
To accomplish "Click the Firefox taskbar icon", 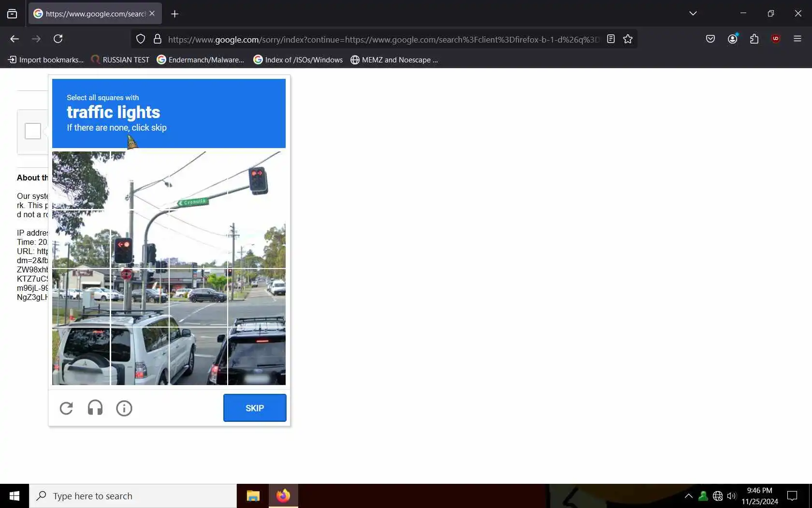I will click(283, 496).
